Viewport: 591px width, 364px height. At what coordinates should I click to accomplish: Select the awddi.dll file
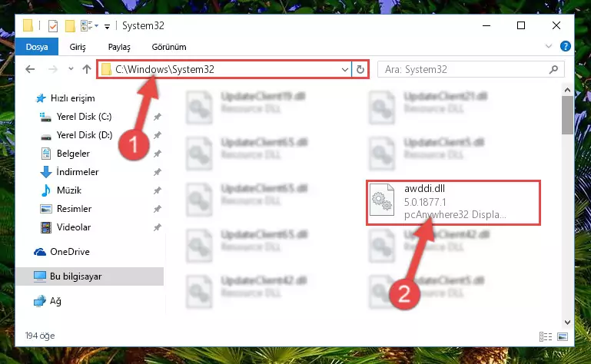[x=453, y=203]
